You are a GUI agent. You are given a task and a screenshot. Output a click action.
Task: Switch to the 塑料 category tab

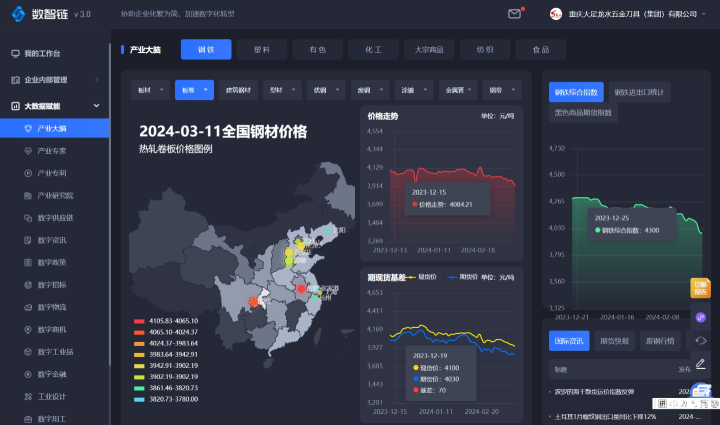point(262,49)
